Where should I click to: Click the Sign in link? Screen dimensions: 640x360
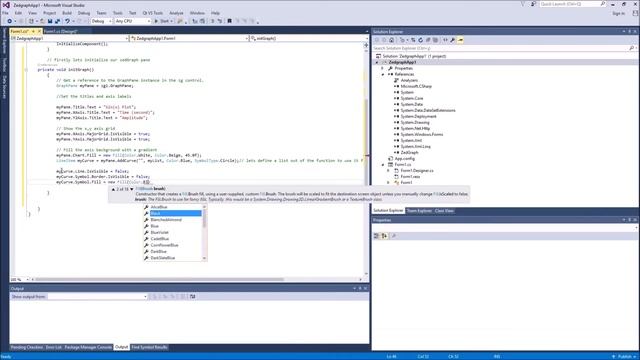click(618, 13)
